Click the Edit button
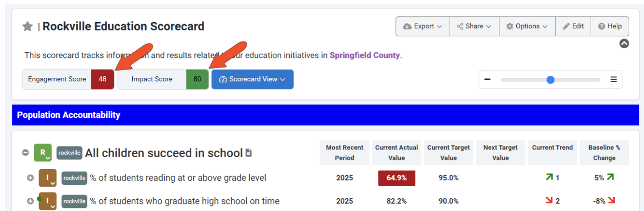 click(573, 26)
